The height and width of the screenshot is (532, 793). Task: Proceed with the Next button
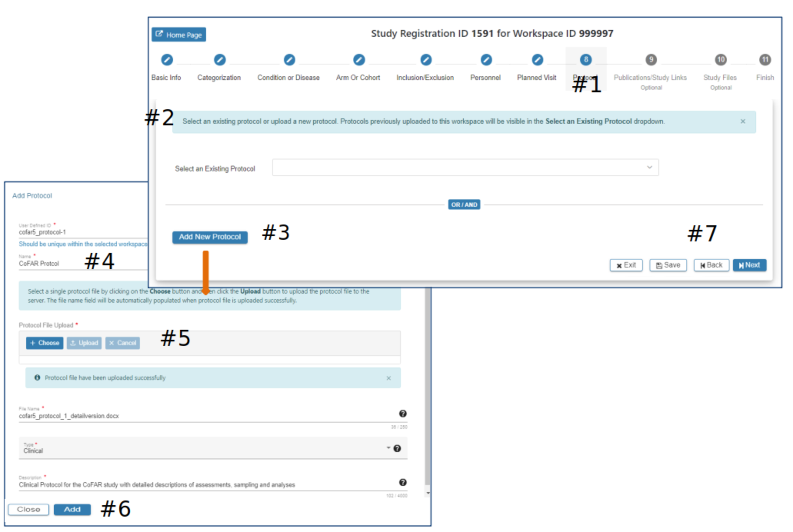click(x=749, y=265)
